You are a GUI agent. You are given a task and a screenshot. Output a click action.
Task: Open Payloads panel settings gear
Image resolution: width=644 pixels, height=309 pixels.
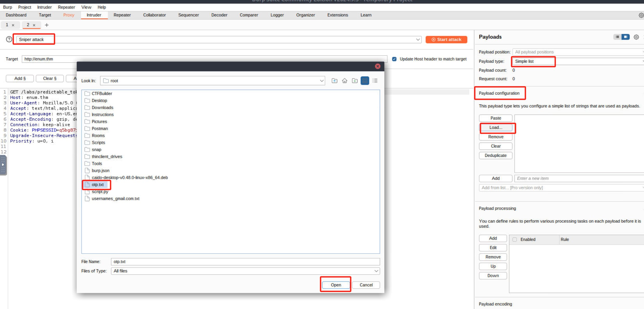(636, 37)
